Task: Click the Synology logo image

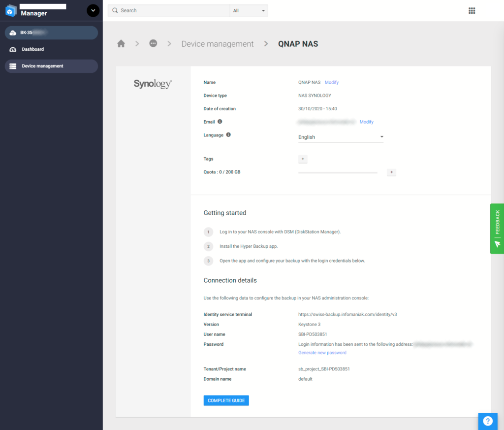Action: [153, 84]
